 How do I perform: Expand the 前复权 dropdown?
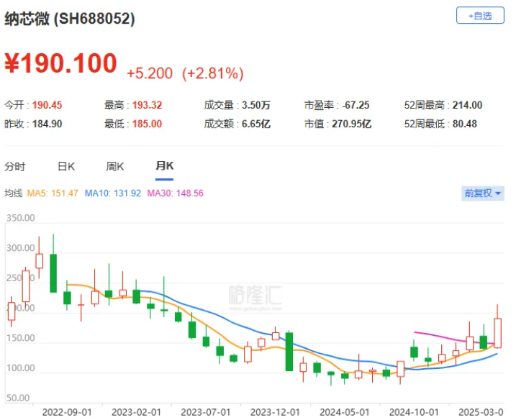(x=482, y=193)
